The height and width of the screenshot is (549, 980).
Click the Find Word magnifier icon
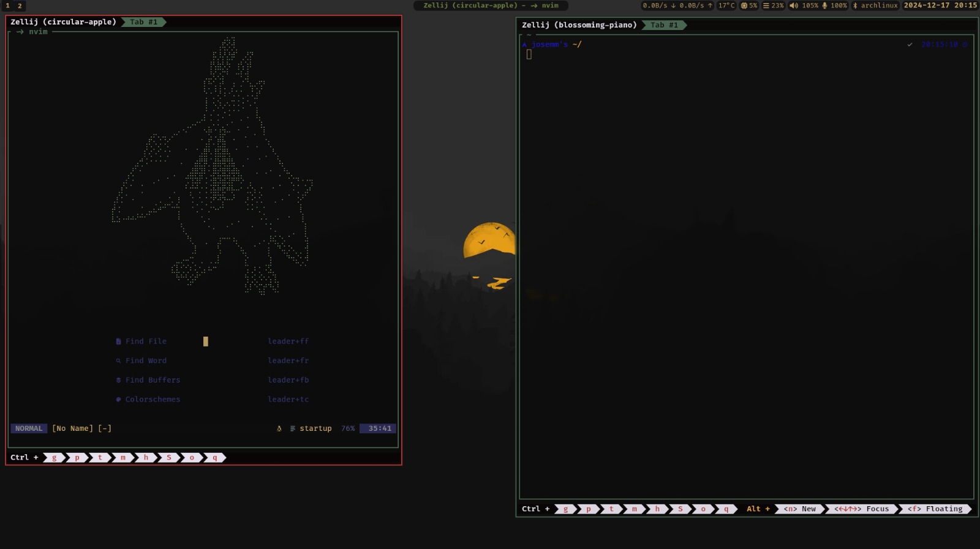click(118, 361)
